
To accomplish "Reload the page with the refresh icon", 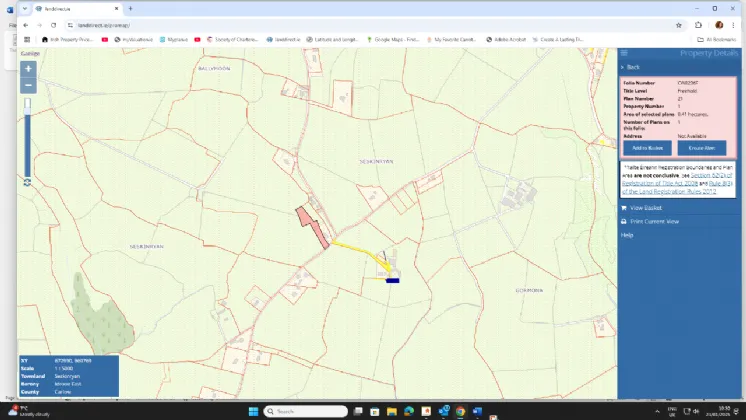I will 53,25.
